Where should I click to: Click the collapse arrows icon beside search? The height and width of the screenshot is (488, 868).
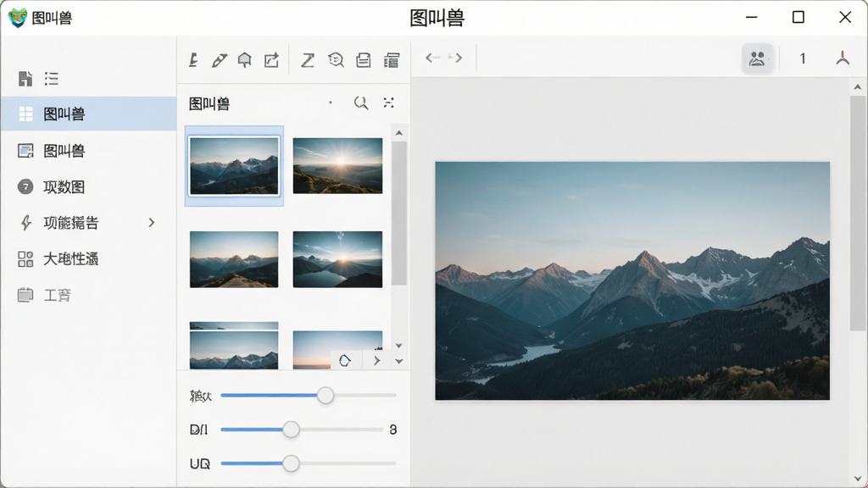click(388, 103)
